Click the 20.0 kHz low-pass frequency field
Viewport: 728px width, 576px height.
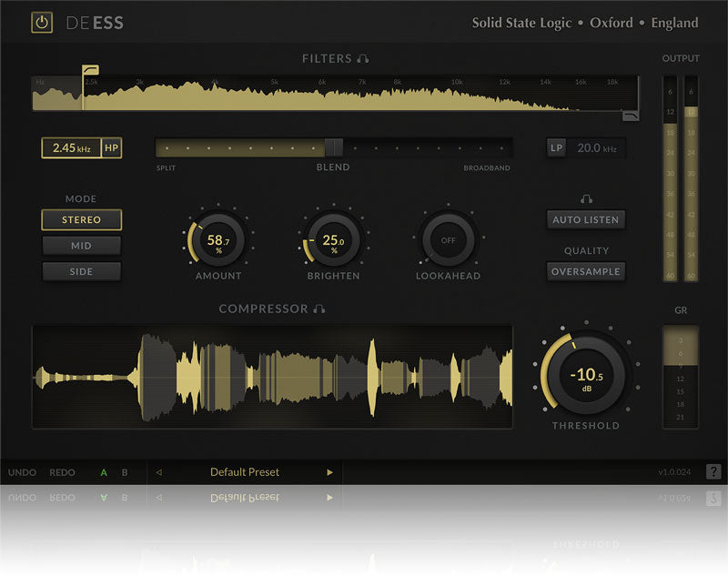[597, 148]
